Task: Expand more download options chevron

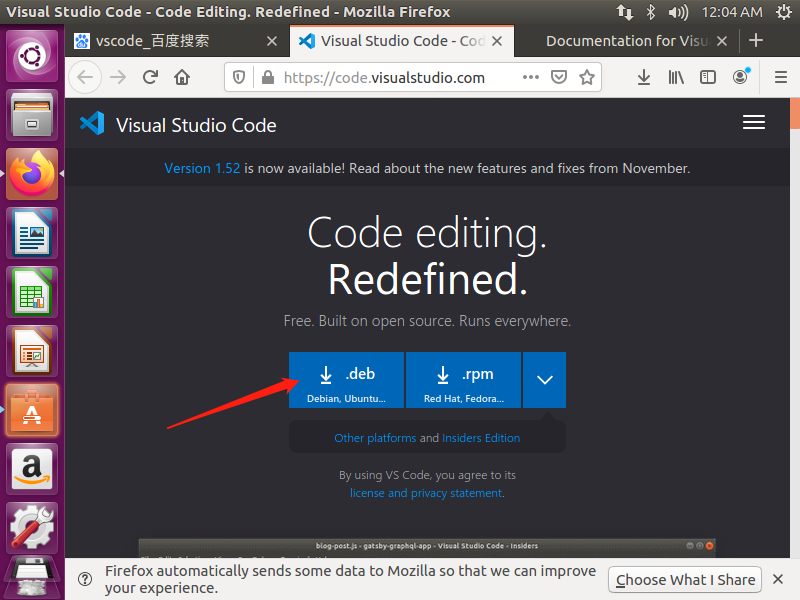Action: click(x=544, y=380)
